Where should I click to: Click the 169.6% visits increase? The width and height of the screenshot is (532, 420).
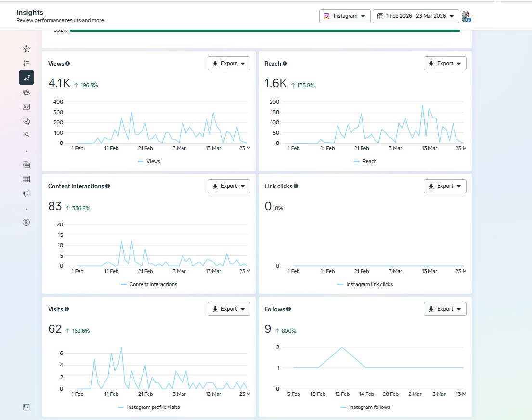click(x=78, y=331)
